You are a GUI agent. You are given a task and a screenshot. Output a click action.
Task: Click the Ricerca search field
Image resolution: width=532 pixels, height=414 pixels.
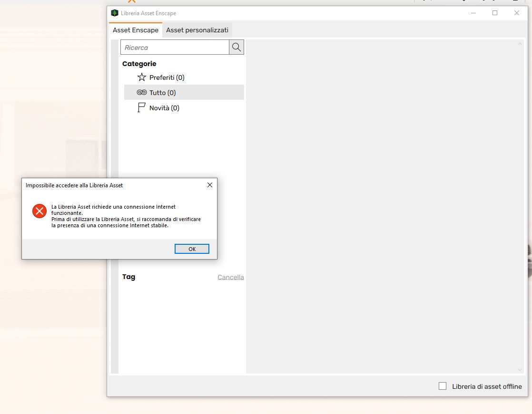175,48
